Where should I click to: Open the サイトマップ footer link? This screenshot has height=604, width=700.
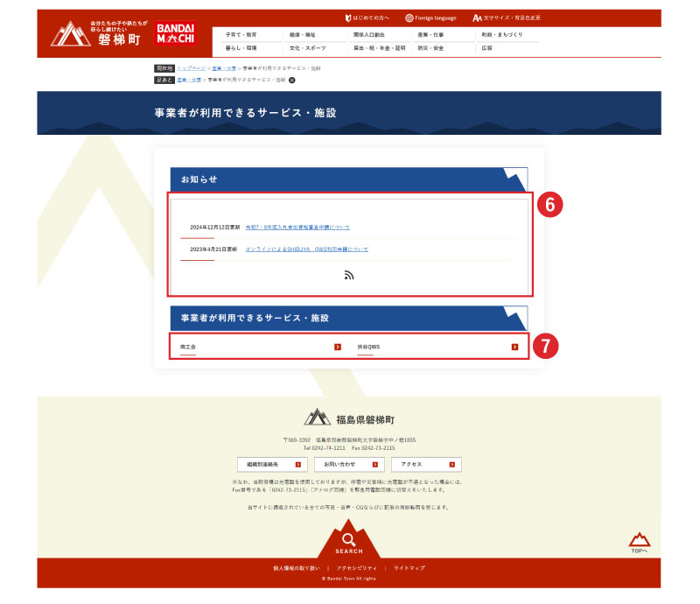coord(409,568)
